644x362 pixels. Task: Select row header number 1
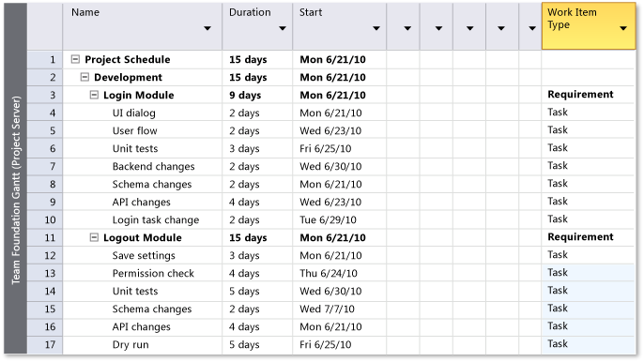[45, 59]
